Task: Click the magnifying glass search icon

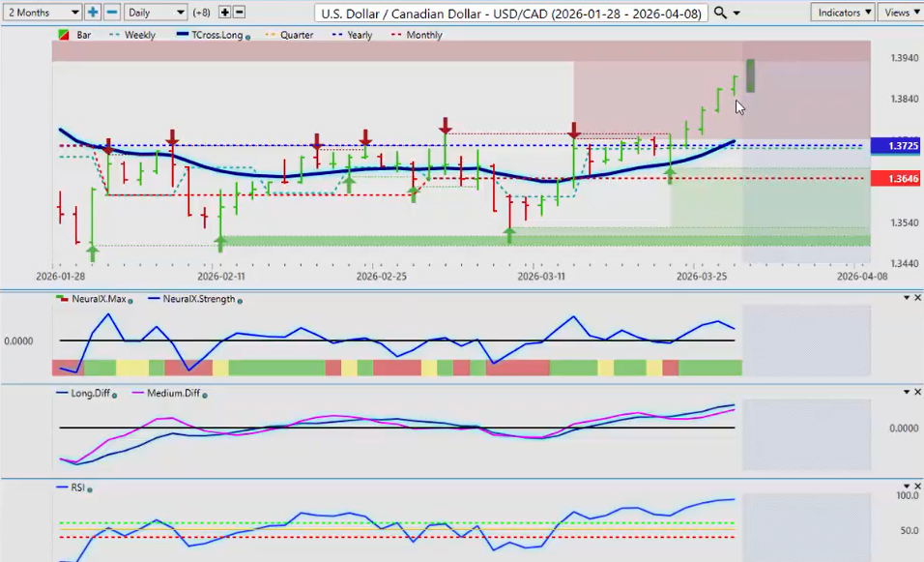Action: [721, 13]
